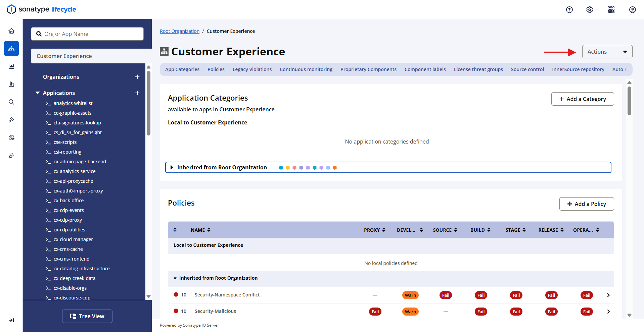Click the main content scroll down arrow

point(630,315)
